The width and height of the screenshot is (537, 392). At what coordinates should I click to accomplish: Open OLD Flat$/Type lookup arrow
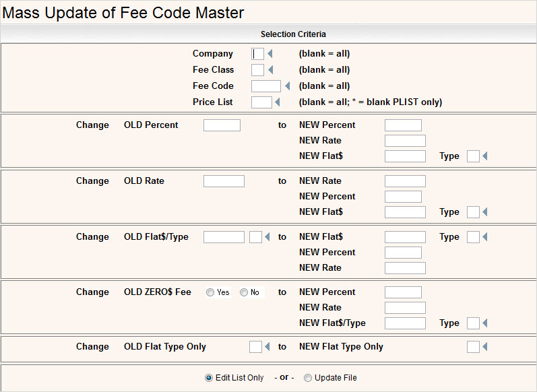click(267, 237)
